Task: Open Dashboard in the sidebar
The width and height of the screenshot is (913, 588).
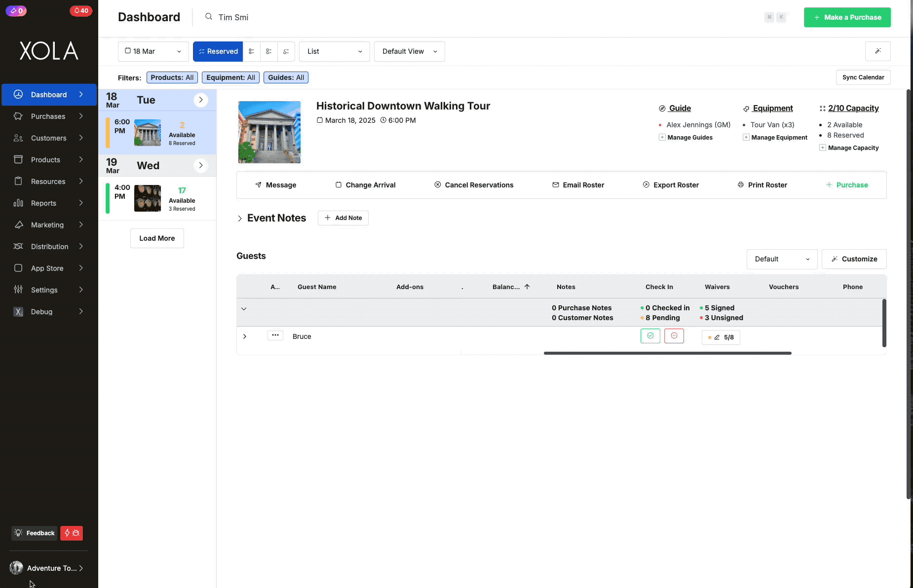Action: (49, 94)
